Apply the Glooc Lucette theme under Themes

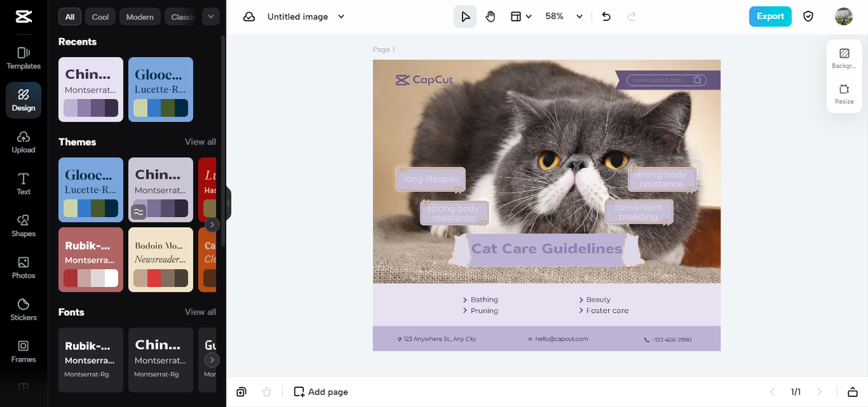91,190
